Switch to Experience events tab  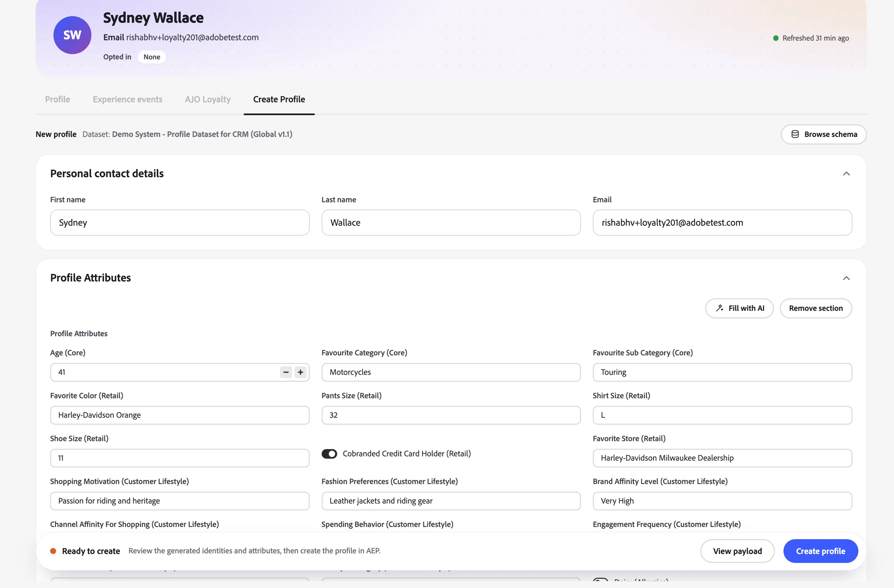pyautogui.click(x=127, y=99)
